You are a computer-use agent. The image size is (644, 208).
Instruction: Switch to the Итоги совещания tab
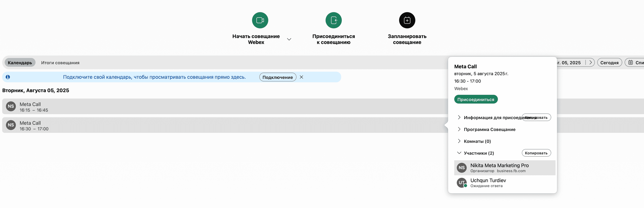click(60, 63)
